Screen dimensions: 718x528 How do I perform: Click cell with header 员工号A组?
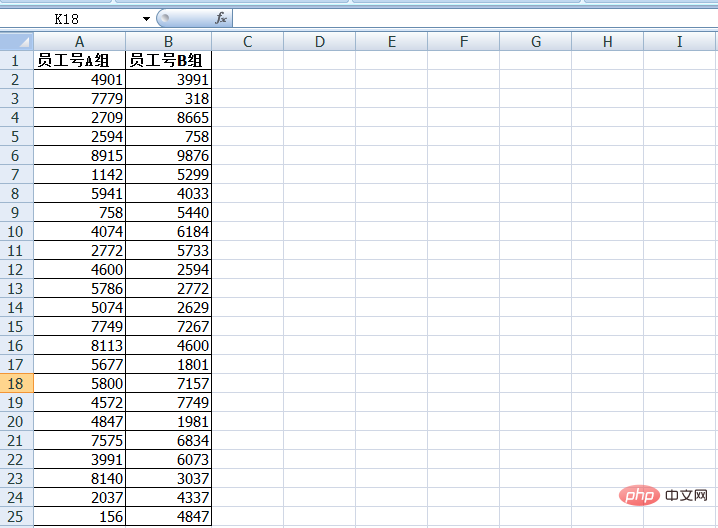(80, 60)
